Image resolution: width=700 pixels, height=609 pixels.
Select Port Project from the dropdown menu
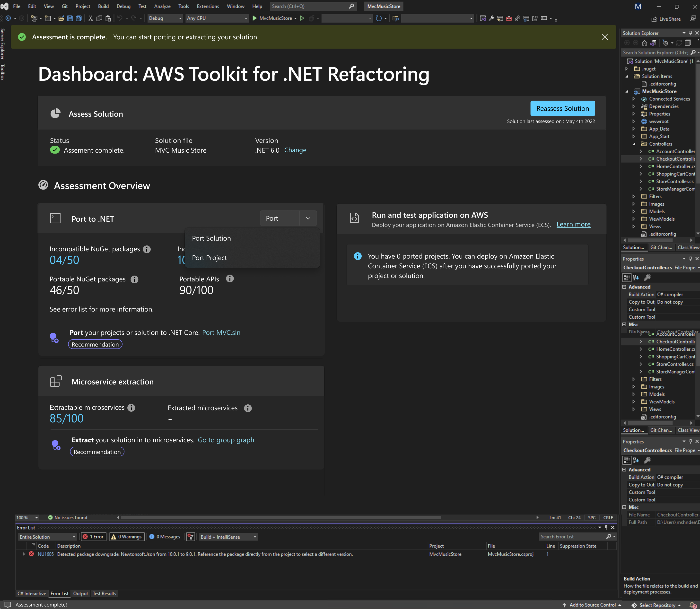(x=209, y=258)
